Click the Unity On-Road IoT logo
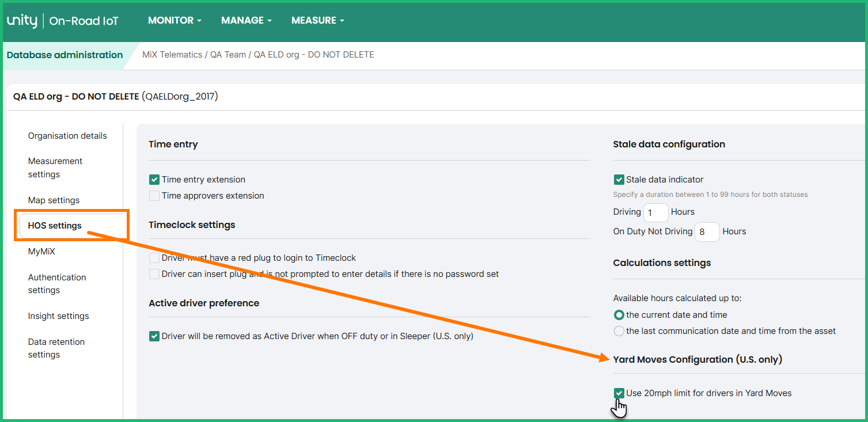Viewport: 868px width, 422px height. [x=62, y=21]
